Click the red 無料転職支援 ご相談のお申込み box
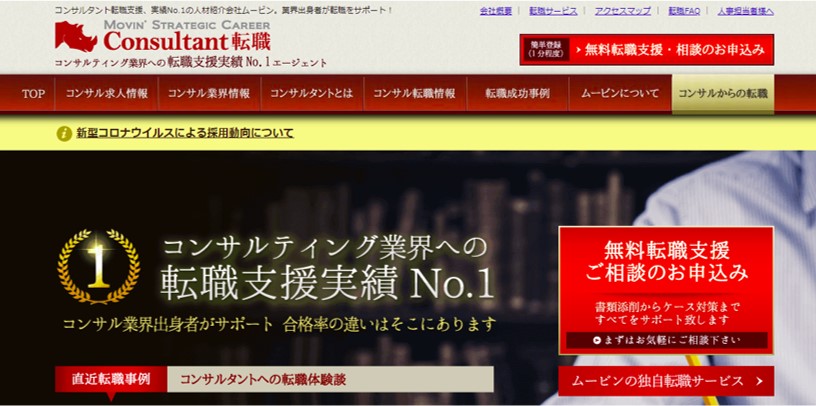This screenshot has width=816, height=406. point(666,290)
